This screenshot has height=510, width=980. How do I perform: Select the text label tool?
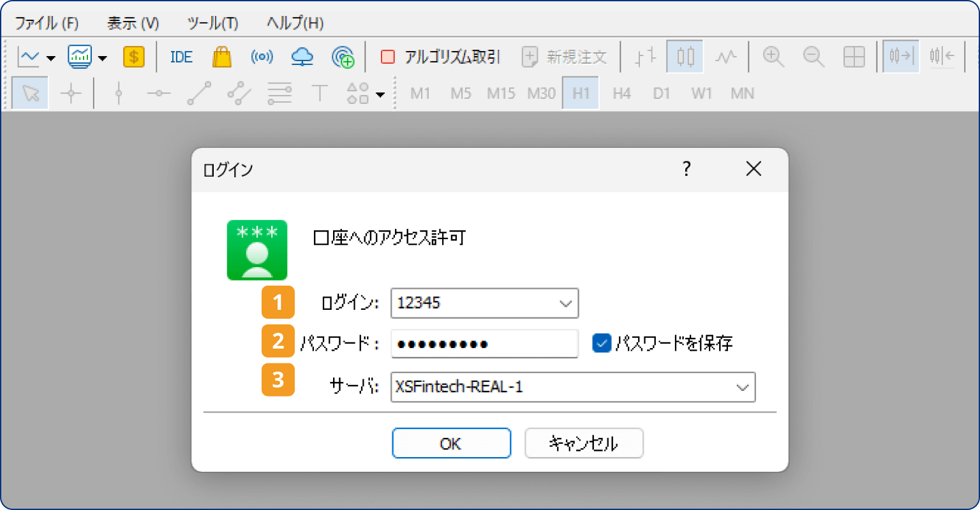pyautogui.click(x=319, y=94)
